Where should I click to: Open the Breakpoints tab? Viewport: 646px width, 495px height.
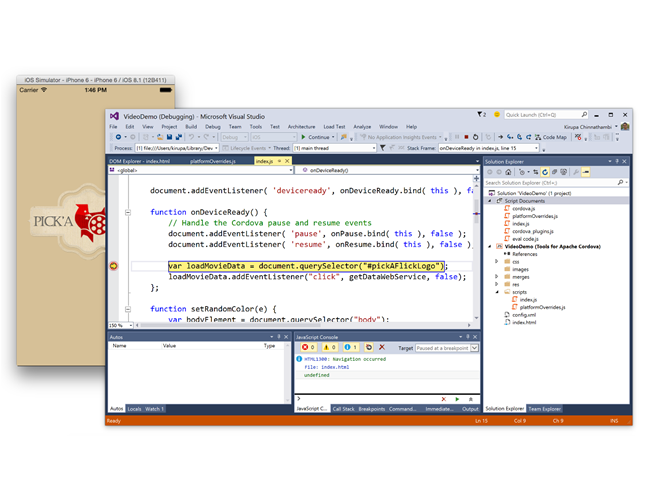[x=371, y=409]
